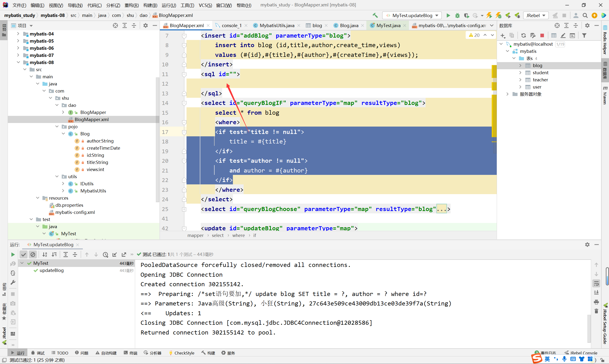Switch to the MyTest.java editor tab
609x364 pixels.
pyautogui.click(x=388, y=25)
